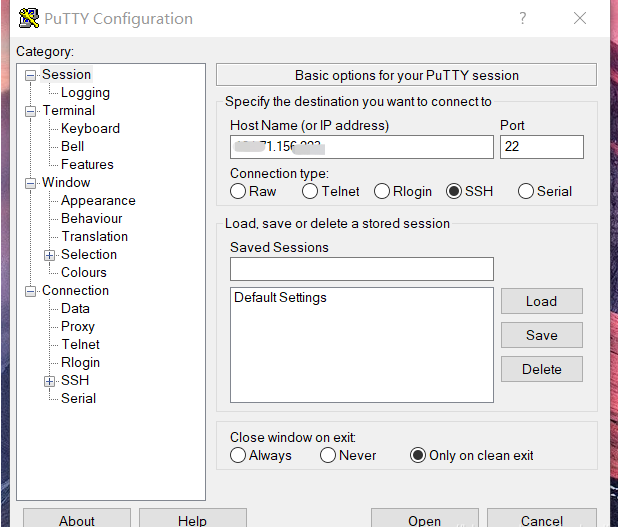The height and width of the screenshot is (527, 618).
Task: Open the Proxy settings category
Action: point(78,327)
